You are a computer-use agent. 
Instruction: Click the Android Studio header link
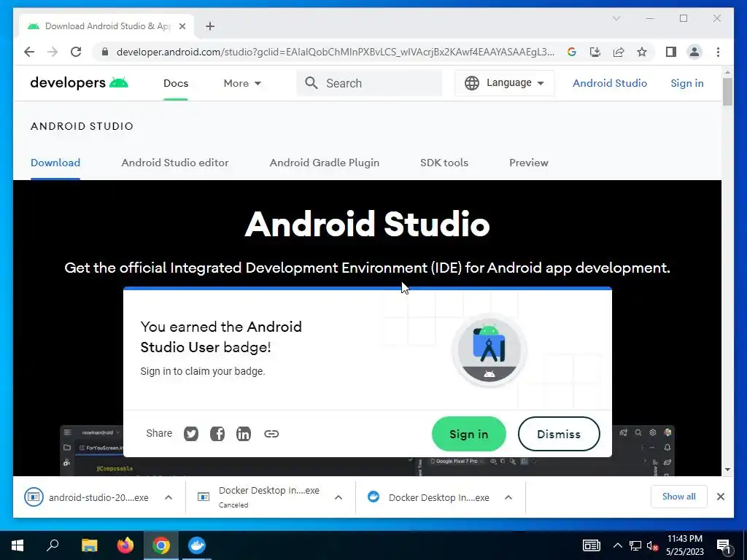pos(610,83)
